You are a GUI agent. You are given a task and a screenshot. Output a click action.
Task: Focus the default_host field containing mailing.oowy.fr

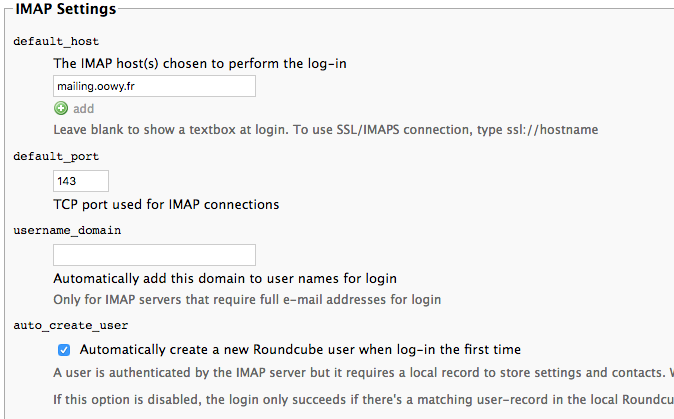154,87
